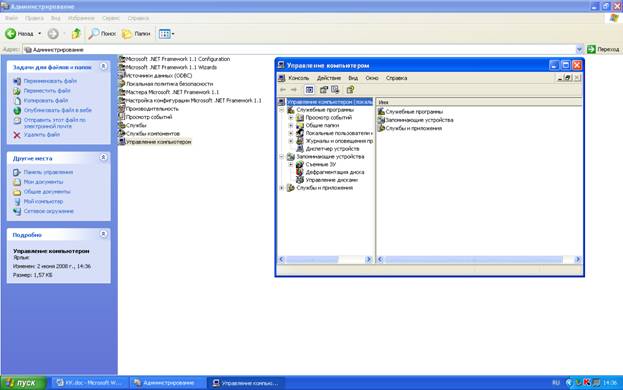The width and height of the screenshot is (623, 390).
Task: Open the Панель управления link
Action: (48, 172)
